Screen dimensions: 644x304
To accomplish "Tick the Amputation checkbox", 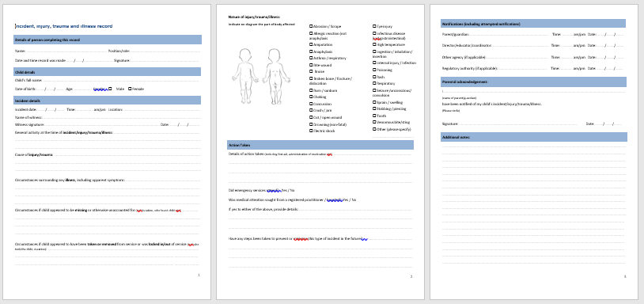I will coord(311,44).
